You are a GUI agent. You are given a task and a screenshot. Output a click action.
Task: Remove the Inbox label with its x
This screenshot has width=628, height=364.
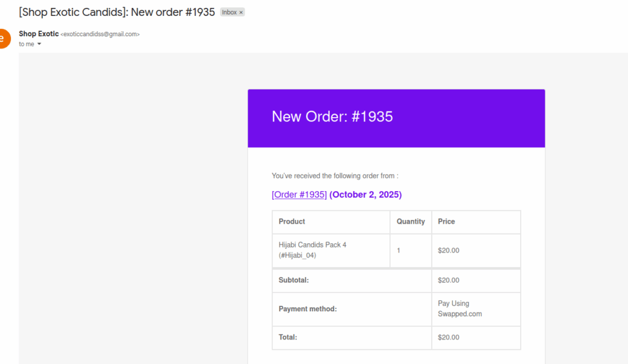241,12
